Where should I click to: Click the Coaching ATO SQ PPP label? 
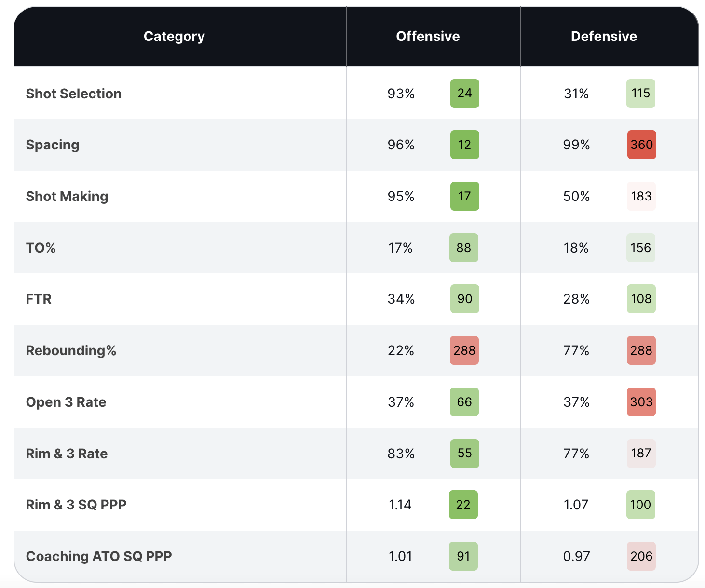(x=99, y=556)
